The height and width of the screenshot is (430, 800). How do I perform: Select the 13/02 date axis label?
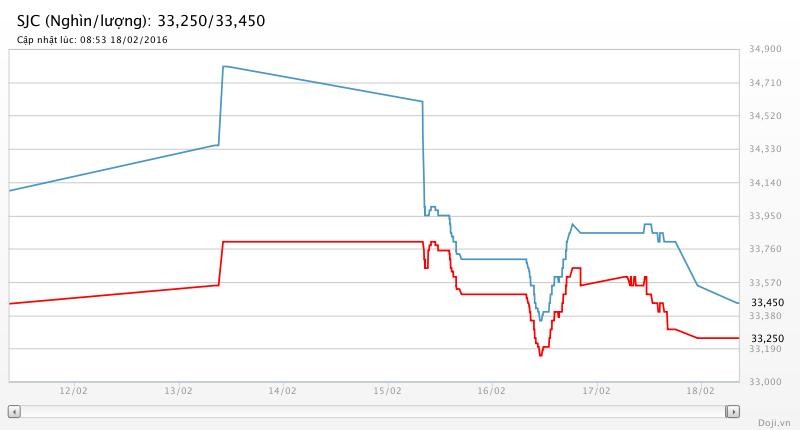tap(178, 391)
